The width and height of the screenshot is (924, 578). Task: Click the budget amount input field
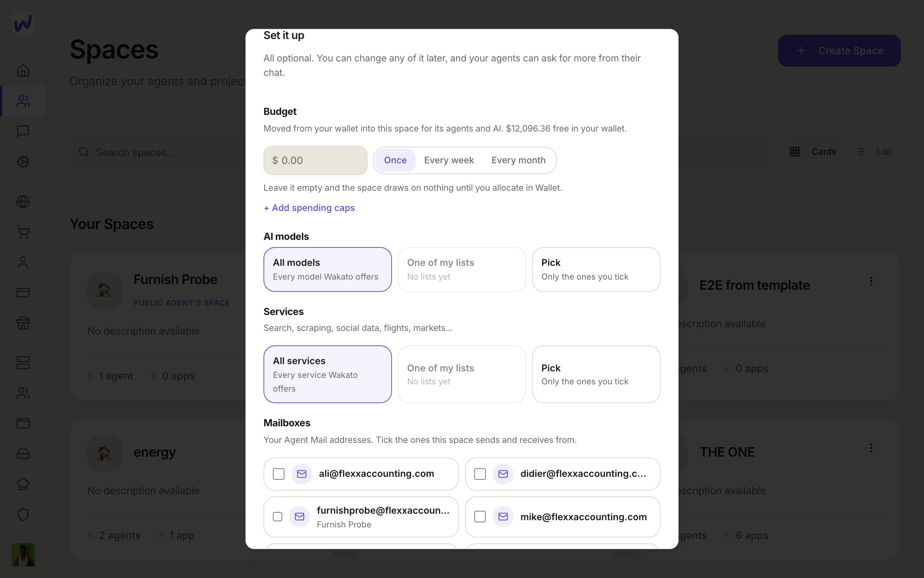tap(315, 160)
